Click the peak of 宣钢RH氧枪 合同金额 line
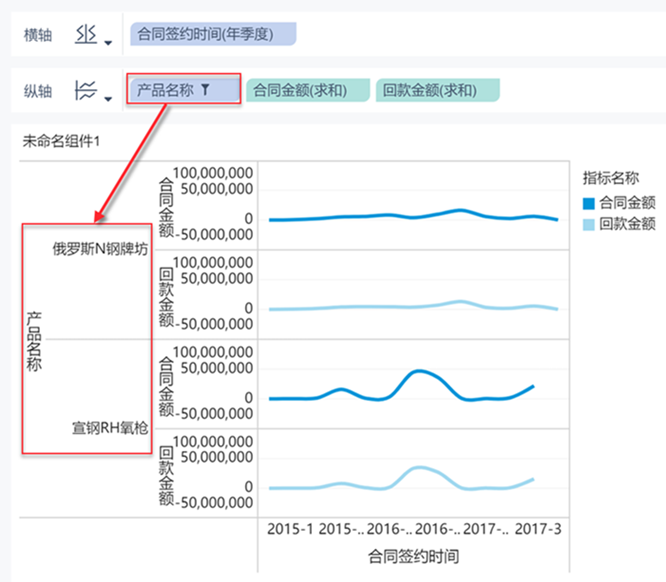 tap(419, 371)
